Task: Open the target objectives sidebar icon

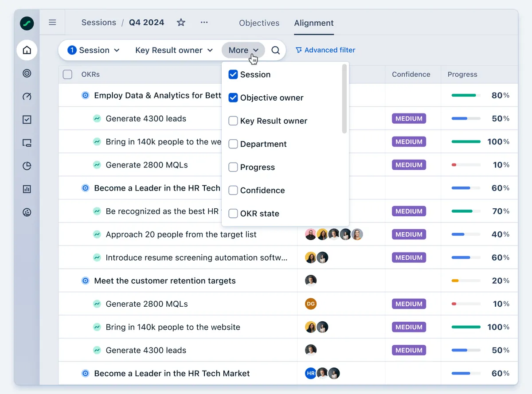Action: point(27,73)
